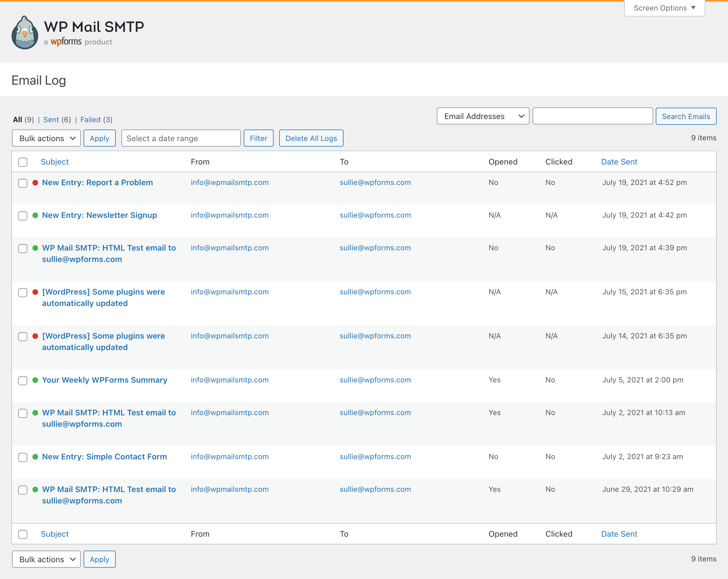Expand the Screen Options panel
This screenshot has width=728, height=579.
[664, 8]
